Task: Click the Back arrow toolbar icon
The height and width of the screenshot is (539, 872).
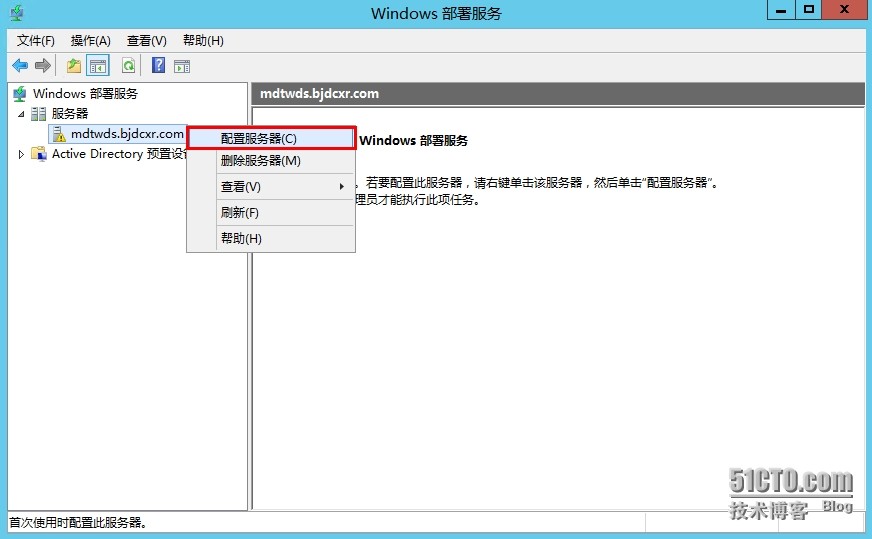Action: (20, 66)
